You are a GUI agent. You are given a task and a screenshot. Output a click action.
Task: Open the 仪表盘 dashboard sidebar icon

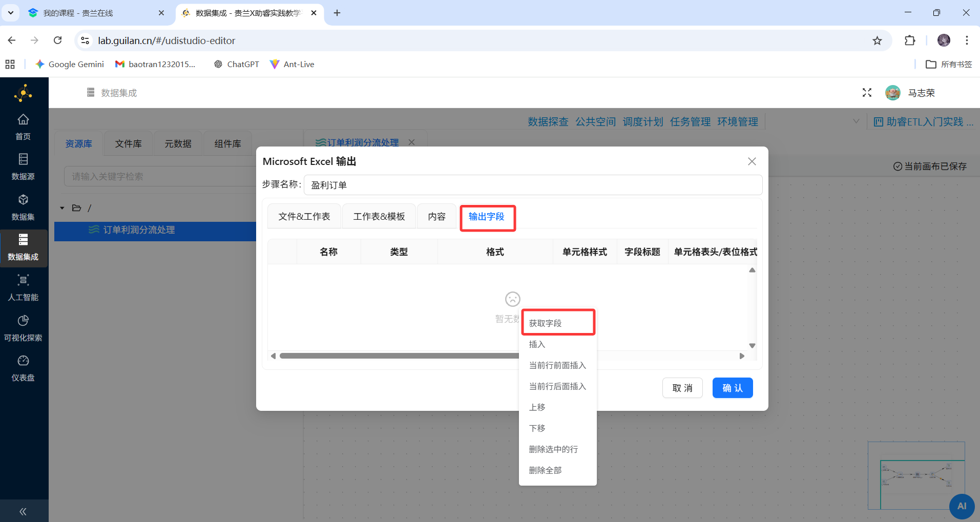coord(23,367)
